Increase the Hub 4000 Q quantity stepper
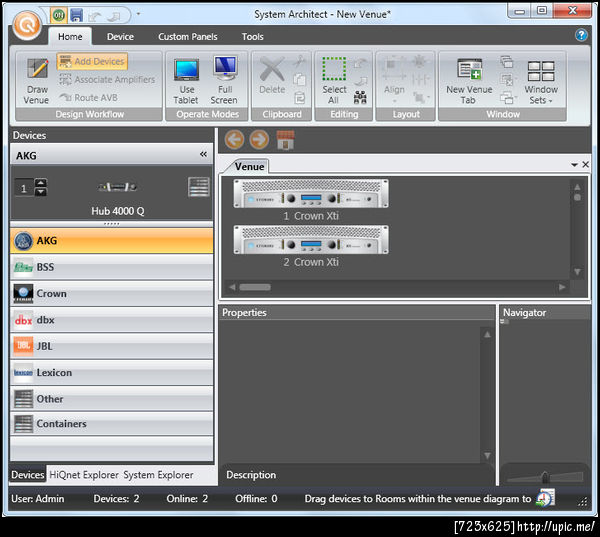Screen dimensions: 600x537 (41, 183)
